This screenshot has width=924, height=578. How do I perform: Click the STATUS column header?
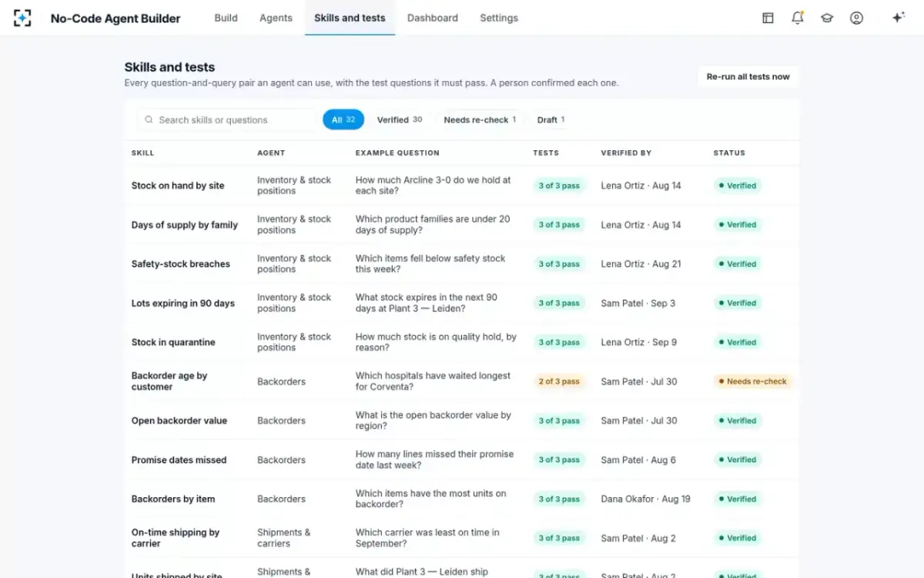(729, 153)
